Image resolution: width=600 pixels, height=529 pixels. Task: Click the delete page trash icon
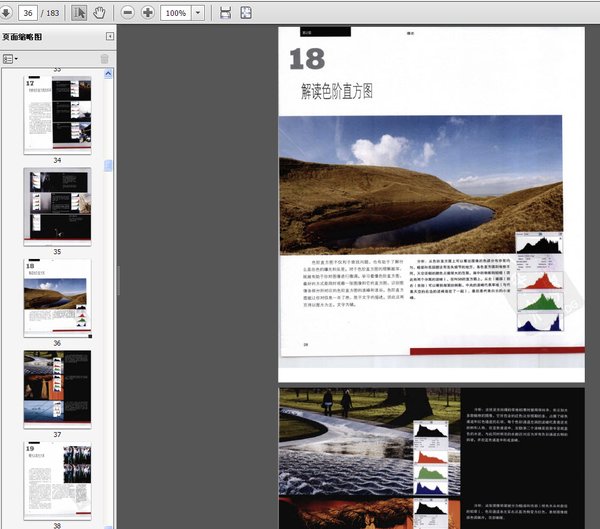pos(104,59)
